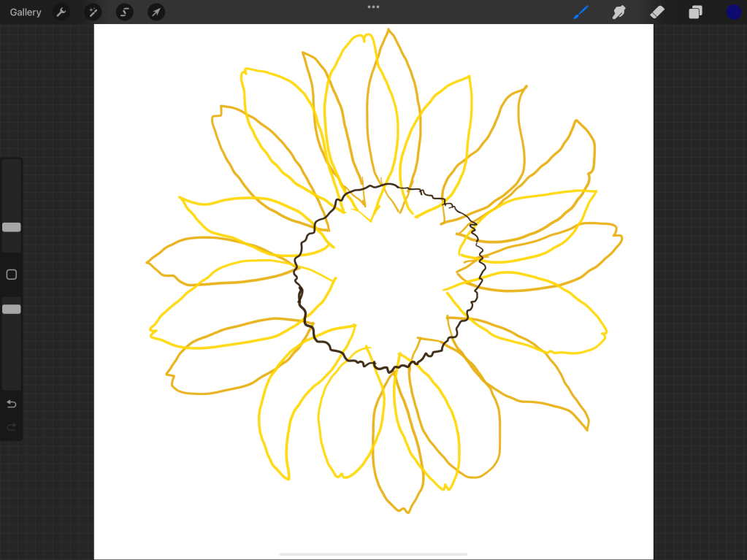Viewport: 747px width, 560px height.
Task: Activate the Selection tool
Action: tap(125, 12)
